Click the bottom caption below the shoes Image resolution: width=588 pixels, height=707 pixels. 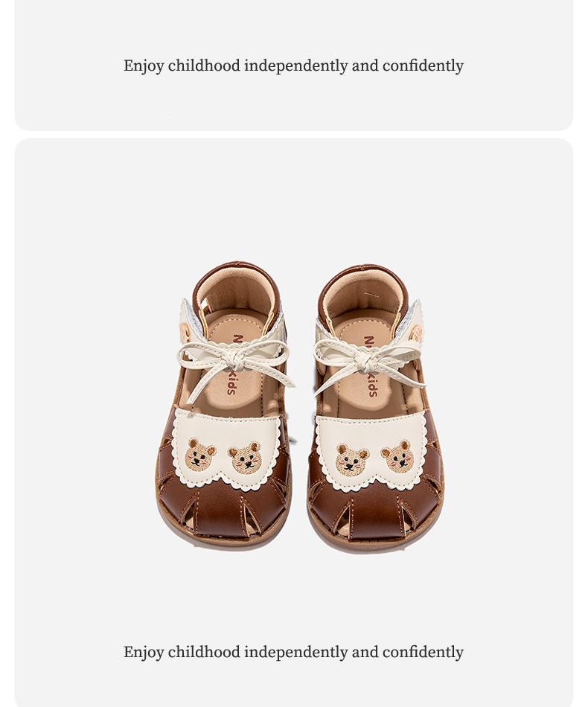293,653
